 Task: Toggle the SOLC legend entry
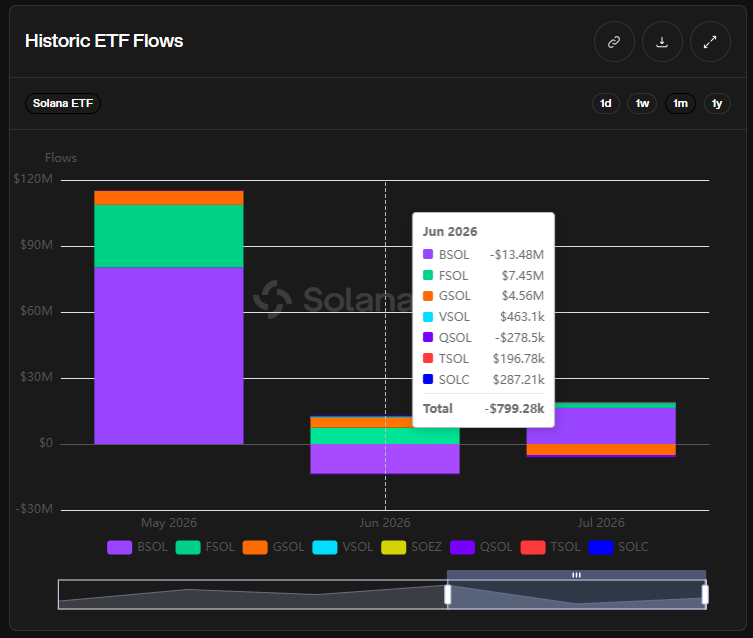(x=619, y=547)
